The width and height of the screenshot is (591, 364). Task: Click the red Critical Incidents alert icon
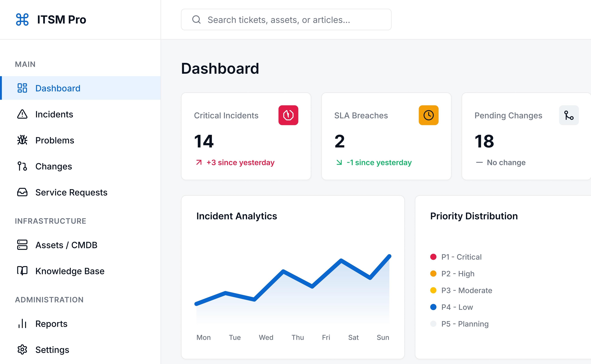pos(288,115)
